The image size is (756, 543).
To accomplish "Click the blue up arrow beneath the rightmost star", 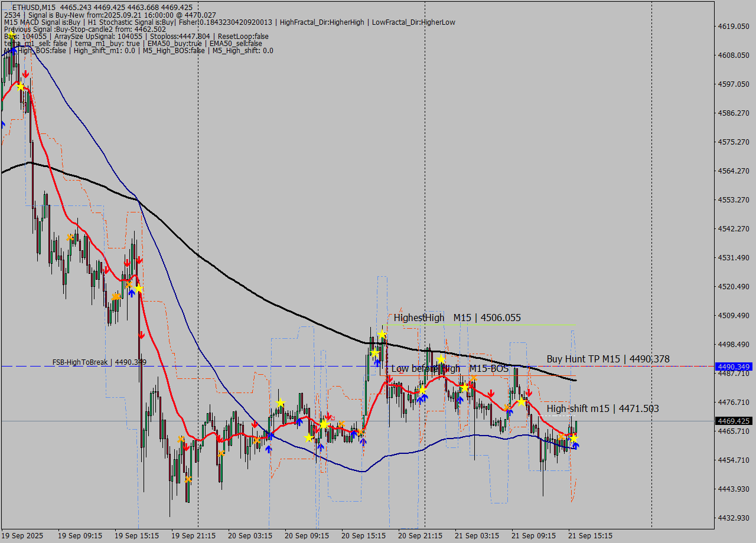I will 575,446.
